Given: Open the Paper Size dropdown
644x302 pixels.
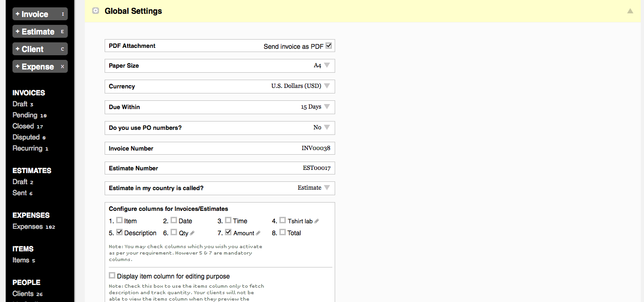Looking at the screenshot, I should click(327, 65).
